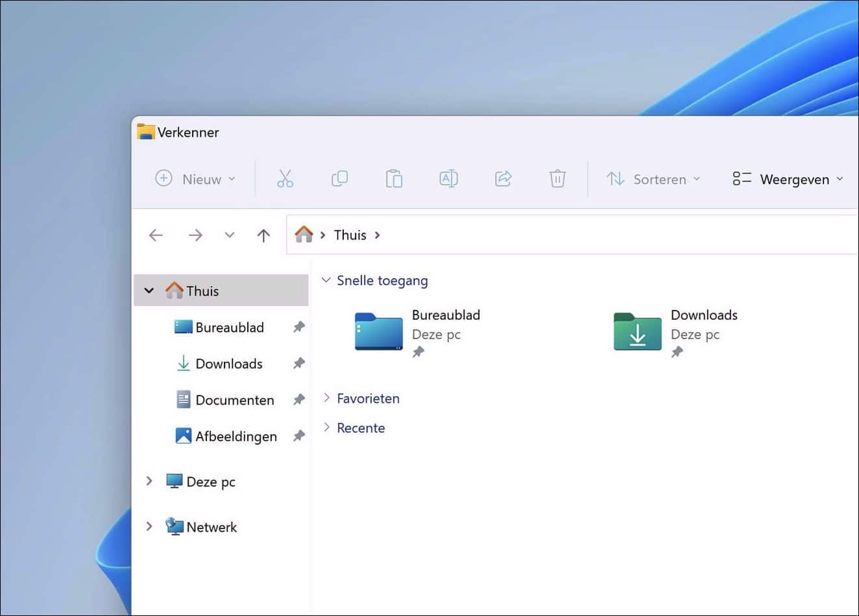Click the up navigation arrow

(x=263, y=235)
